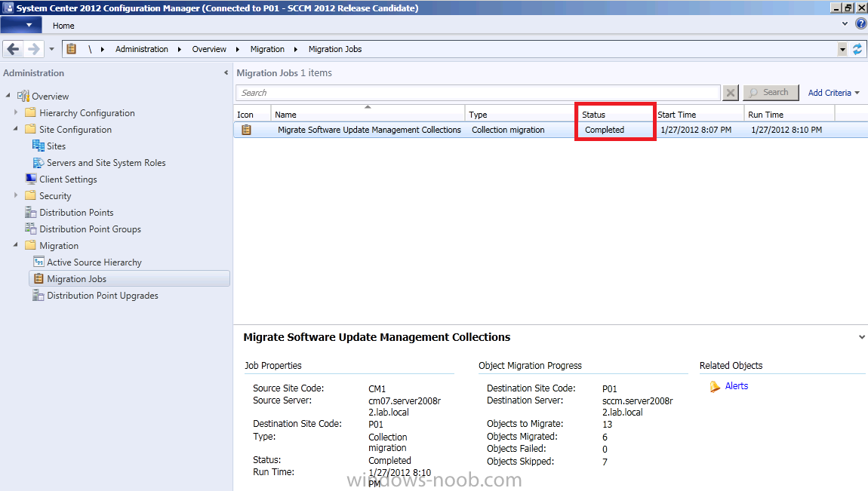Refresh the view using the refresh icon
868x491 pixels.
pyautogui.click(x=857, y=49)
